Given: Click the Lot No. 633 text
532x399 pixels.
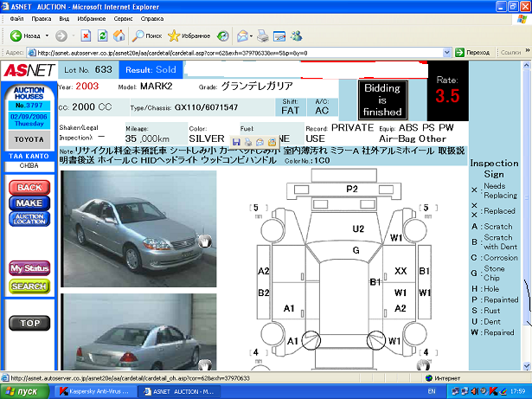Looking at the screenshot, I should click(x=88, y=70).
